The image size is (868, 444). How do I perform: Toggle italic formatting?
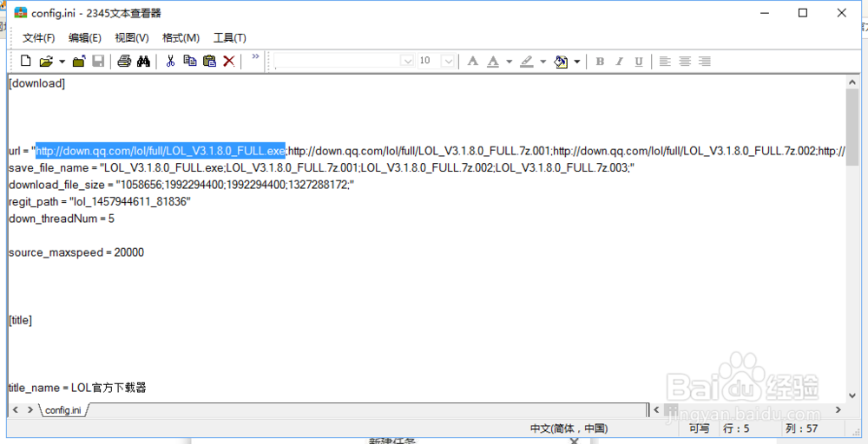tap(620, 62)
